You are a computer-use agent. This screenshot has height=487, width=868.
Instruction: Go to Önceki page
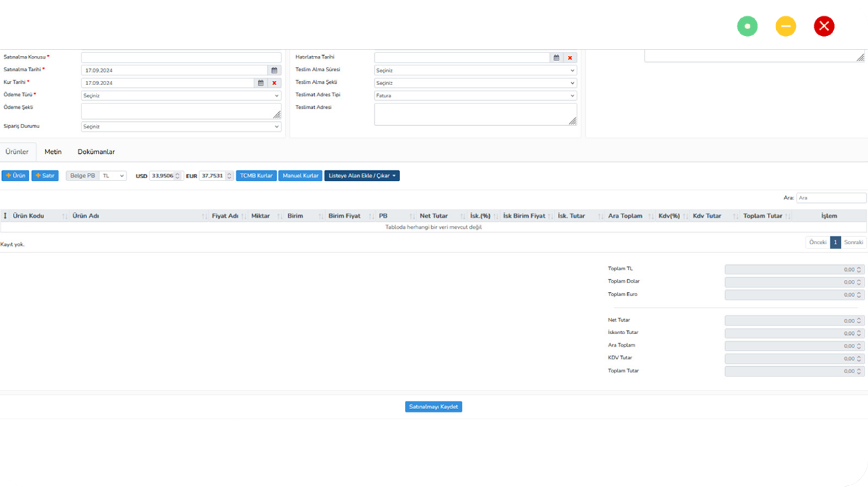tap(818, 242)
